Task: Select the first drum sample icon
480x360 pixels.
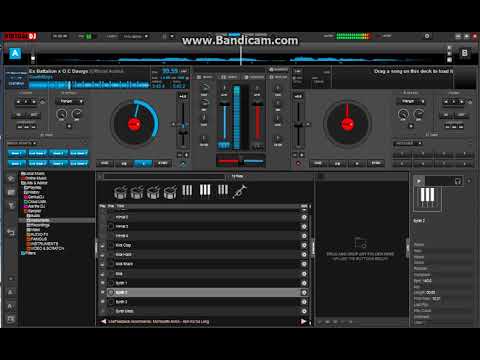Action: click(x=120, y=192)
